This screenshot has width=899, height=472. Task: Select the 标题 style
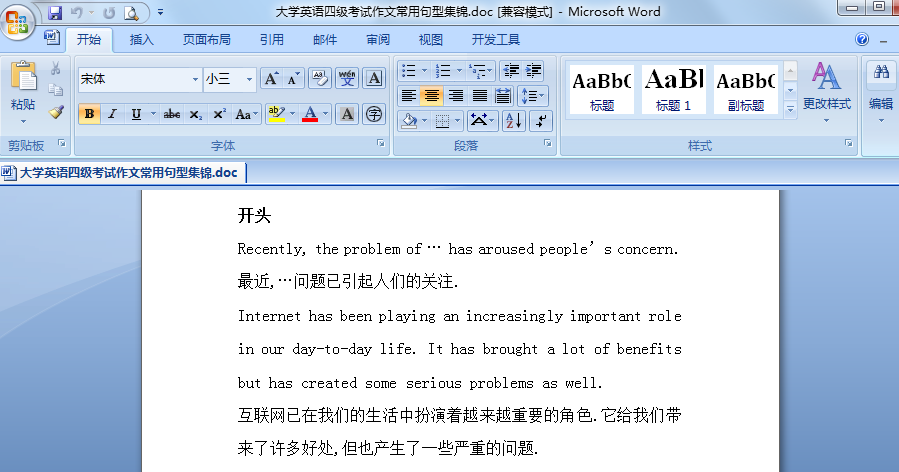tap(602, 89)
